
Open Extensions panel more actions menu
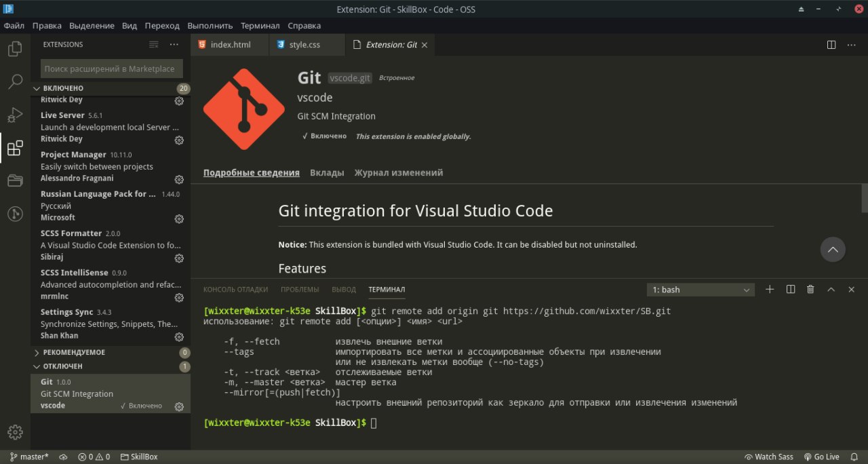[174, 44]
